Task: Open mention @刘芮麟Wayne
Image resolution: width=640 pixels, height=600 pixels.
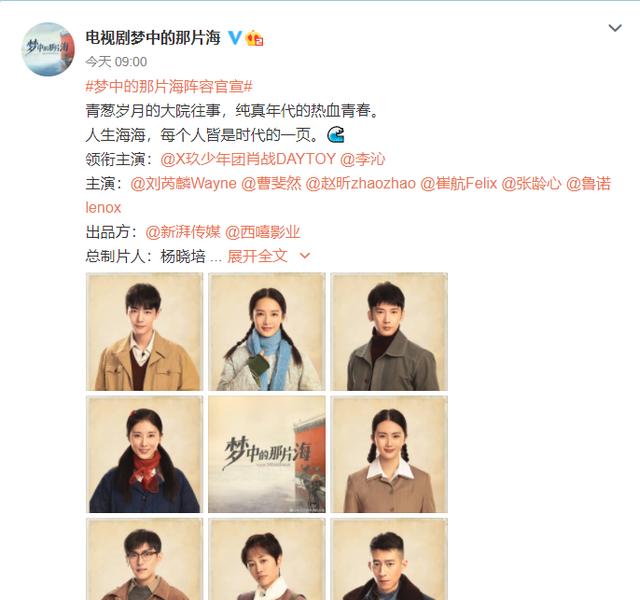Action: [183, 183]
